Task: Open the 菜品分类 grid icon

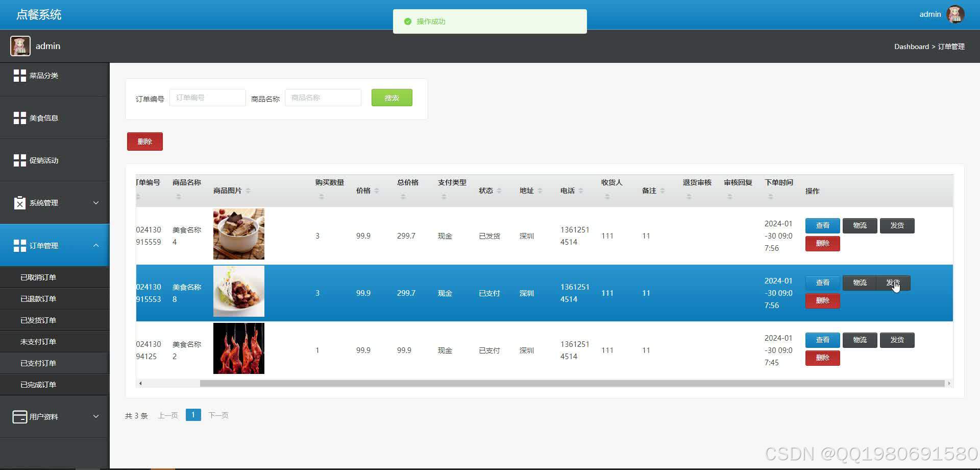Action: tap(19, 76)
